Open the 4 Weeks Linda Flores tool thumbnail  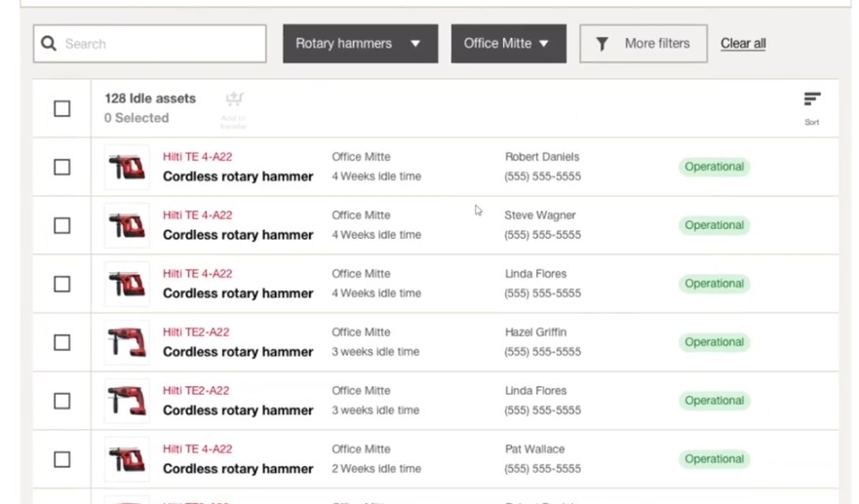tap(127, 284)
